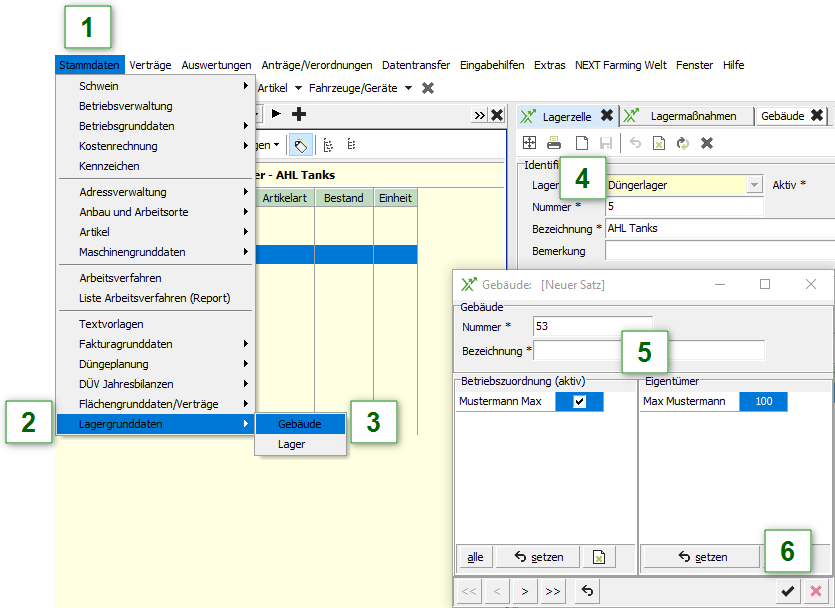Click the printer icon in Lagerzelle toolbar
The height and width of the screenshot is (608, 835).
click(554, 143)
